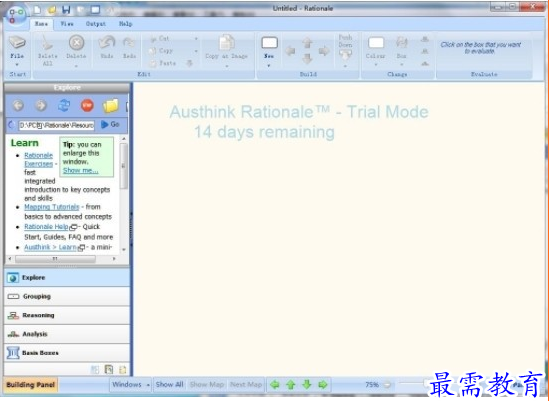Click the green left arrow in status bar
551x416 pixels.
click(275, 385)
